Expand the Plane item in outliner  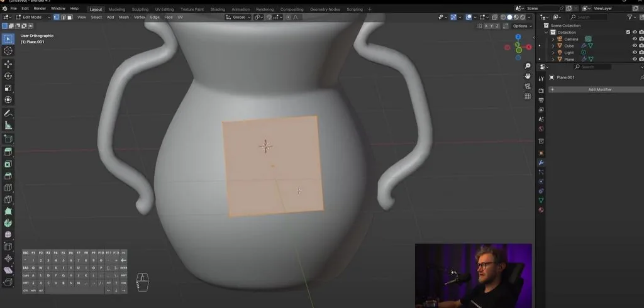pos(553,59)
